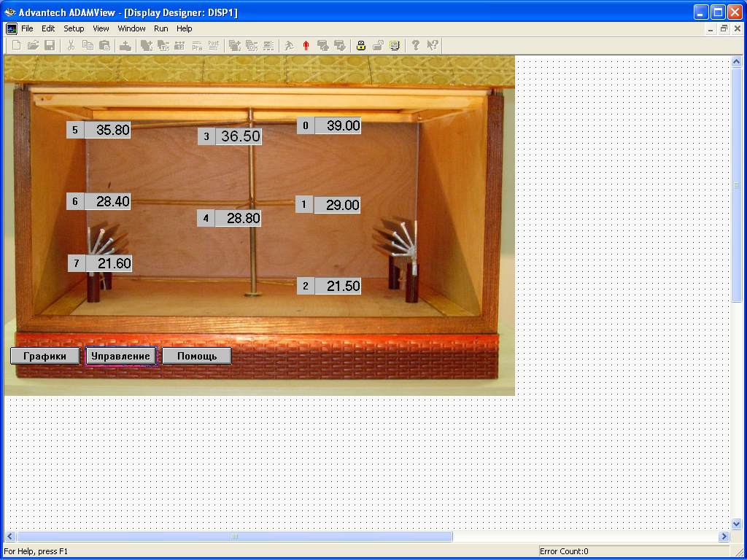Open the Run menu
The height and width of the screenshot is (560, 747).
click(161, 28)
